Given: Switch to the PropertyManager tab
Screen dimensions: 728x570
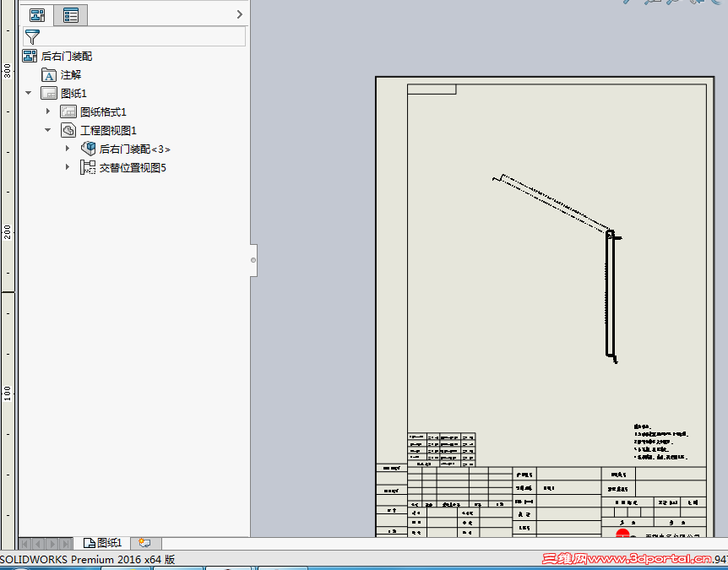Looking at the screenshot, I should tap(71, 15).
